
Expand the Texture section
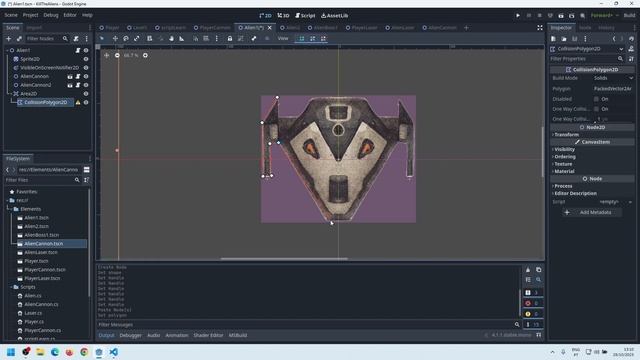coord(563,164)
